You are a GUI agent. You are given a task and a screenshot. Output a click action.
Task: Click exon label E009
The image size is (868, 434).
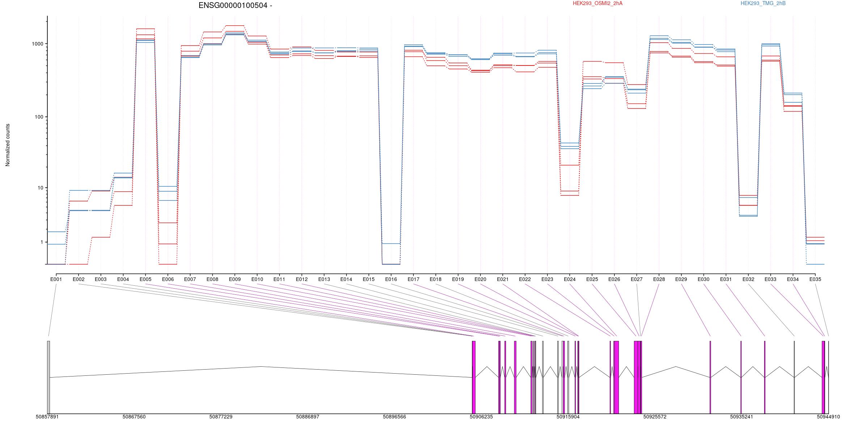tap(235, 279)
